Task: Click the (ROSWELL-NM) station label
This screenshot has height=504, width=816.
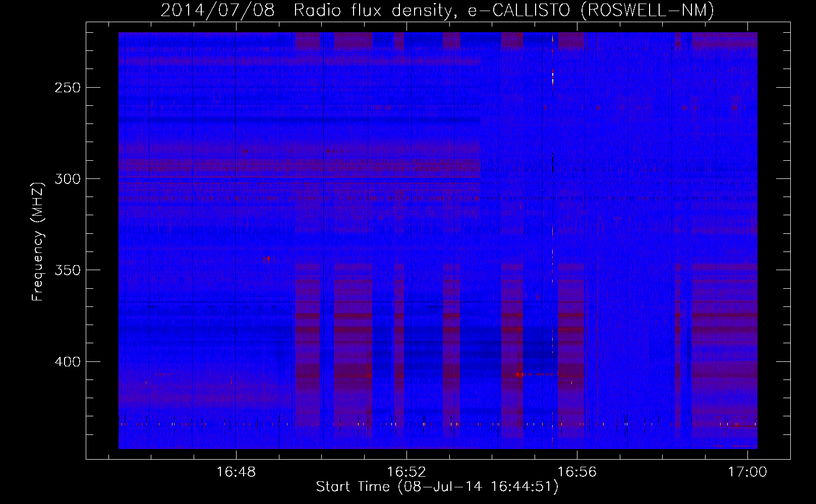Action: point(648,10)
